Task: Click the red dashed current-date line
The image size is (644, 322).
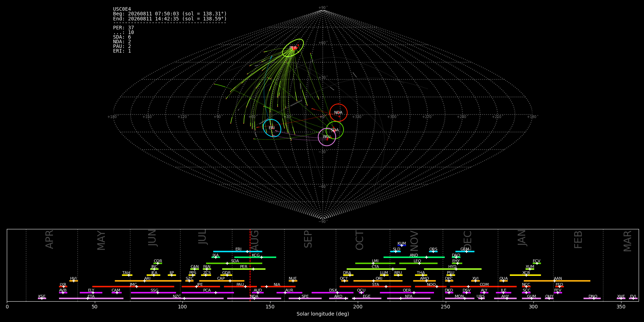Action: click(250, 265)
